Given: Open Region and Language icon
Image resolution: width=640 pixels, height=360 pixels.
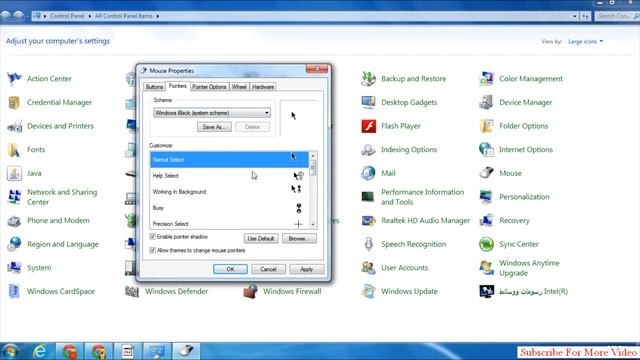Looking at the screenshot, I should coord(14,244).
